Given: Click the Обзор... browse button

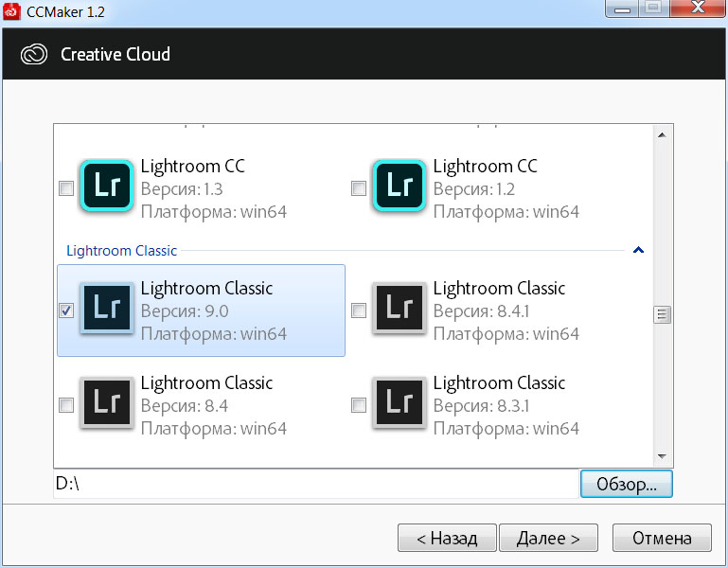Looking at the screenshot, I should coord(627,484).
